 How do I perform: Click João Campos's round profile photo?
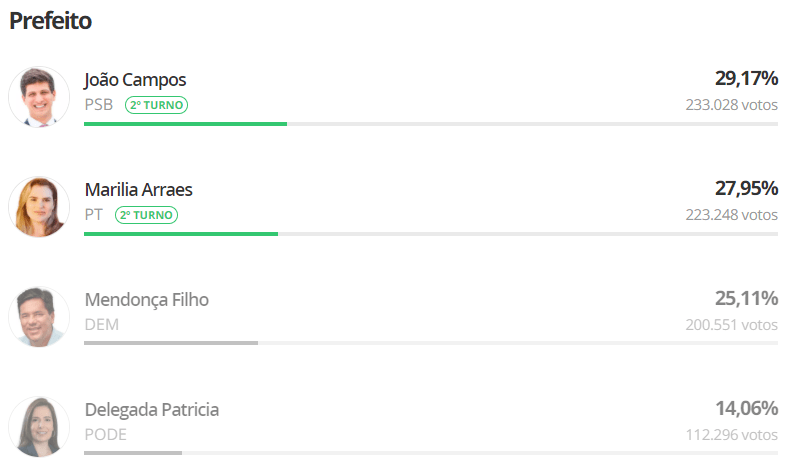point(39,97)
